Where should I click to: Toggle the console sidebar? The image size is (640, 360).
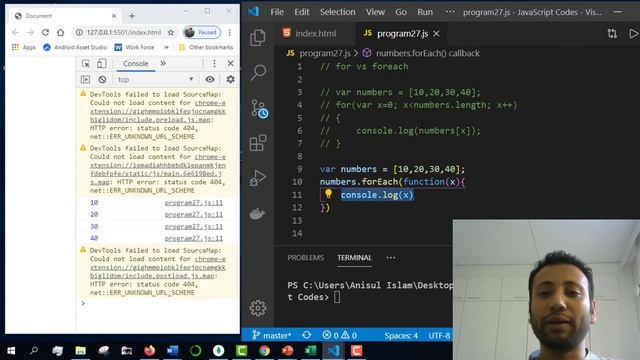pos(85,79)
